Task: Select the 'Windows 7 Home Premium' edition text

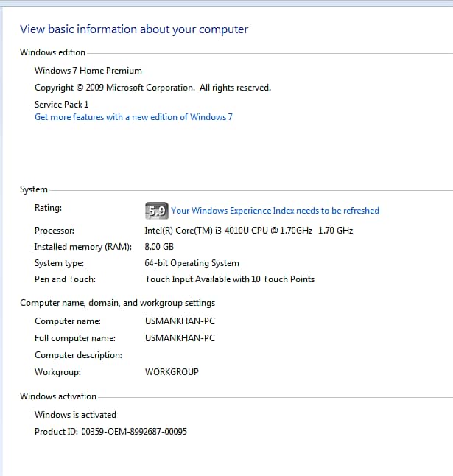Action: 88,71
